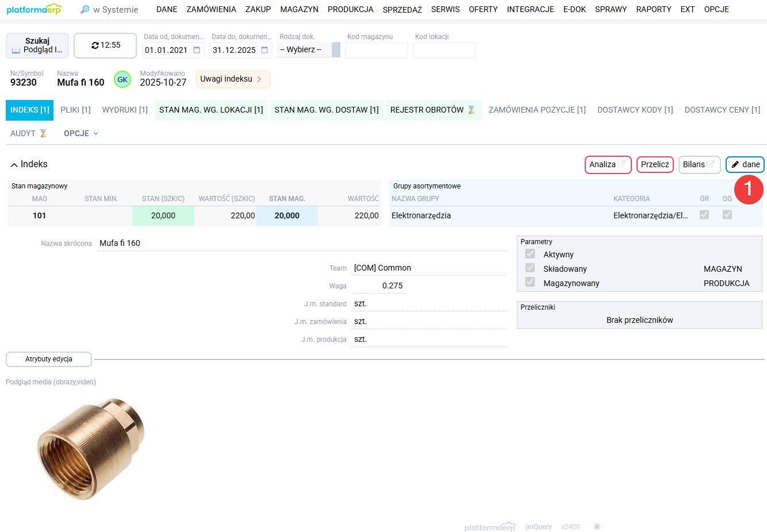Toggle the Składowany checkbox
767x532 pixels.
(x=530, y=268)
